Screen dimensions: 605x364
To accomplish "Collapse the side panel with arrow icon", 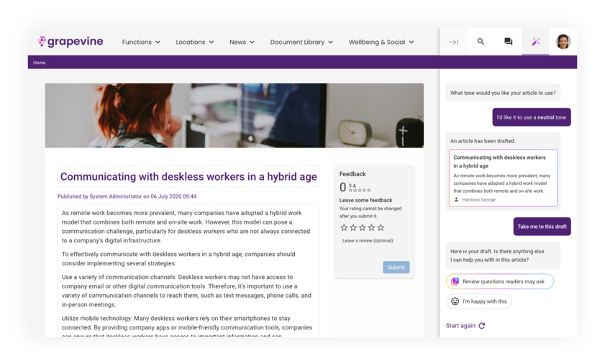I will pyautogui.click(x=453, y=42).
